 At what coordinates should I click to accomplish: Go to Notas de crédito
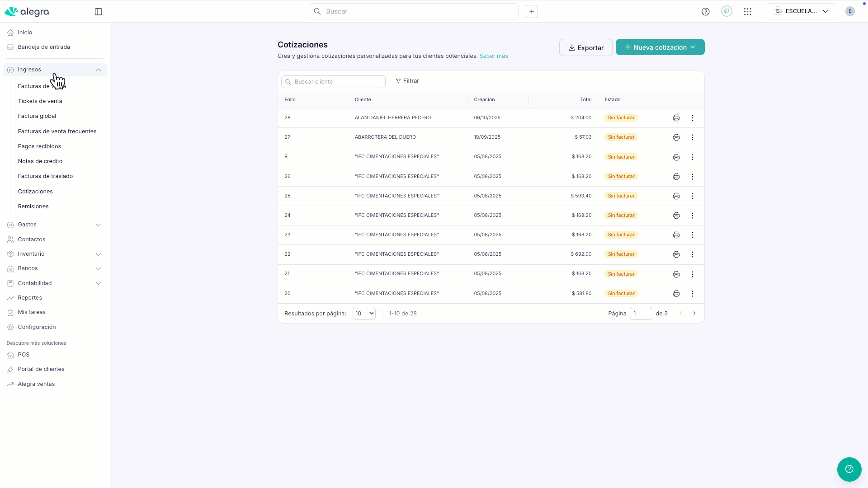(40, 161)
